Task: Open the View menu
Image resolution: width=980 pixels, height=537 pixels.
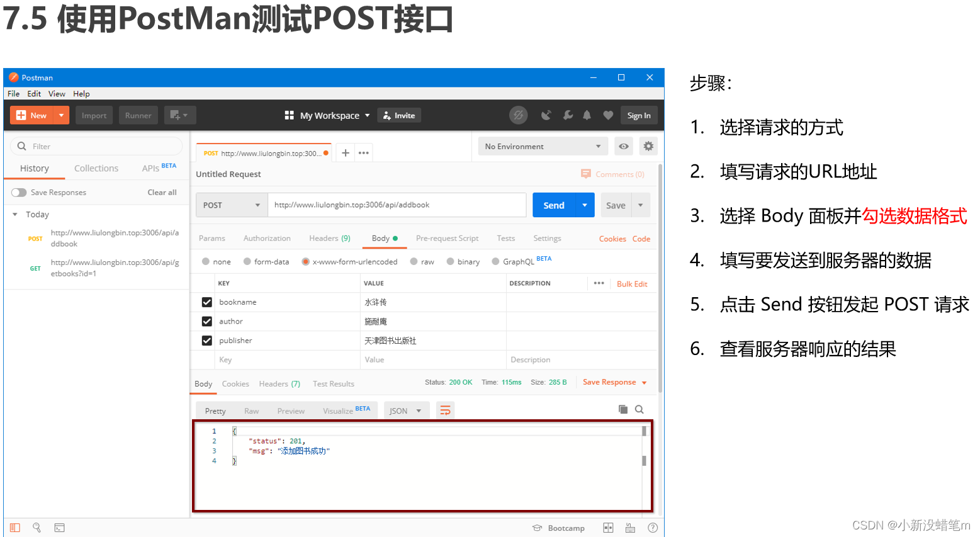Action: (x=57, y=94)
